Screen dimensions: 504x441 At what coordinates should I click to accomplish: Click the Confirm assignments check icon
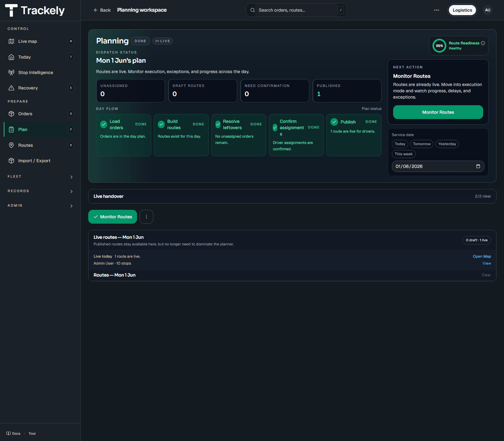point(275,128)
